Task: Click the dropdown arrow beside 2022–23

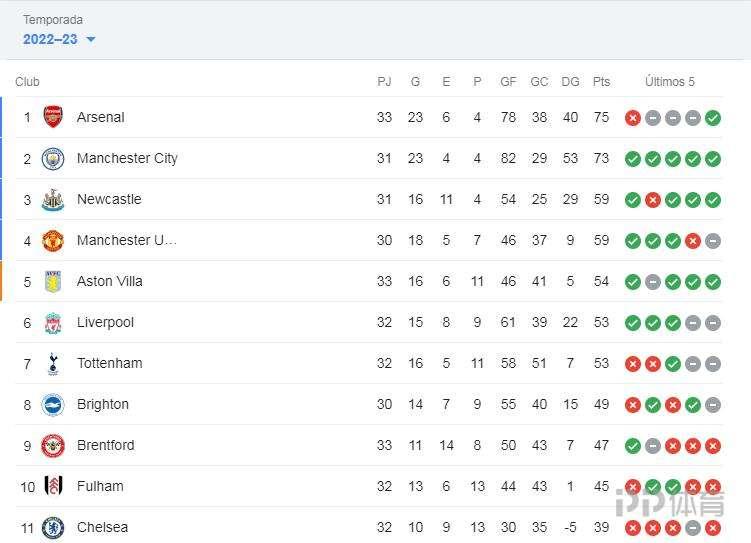Action: point(91,40)
